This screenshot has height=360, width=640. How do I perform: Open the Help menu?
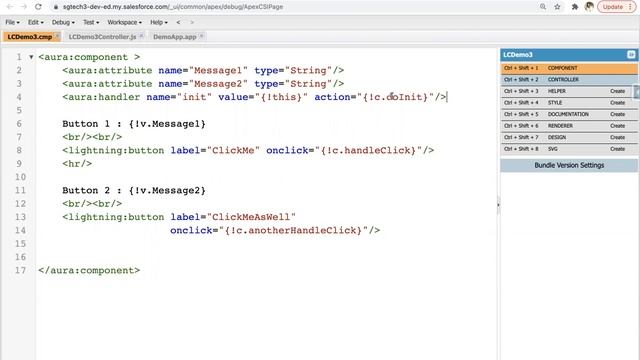159,22
